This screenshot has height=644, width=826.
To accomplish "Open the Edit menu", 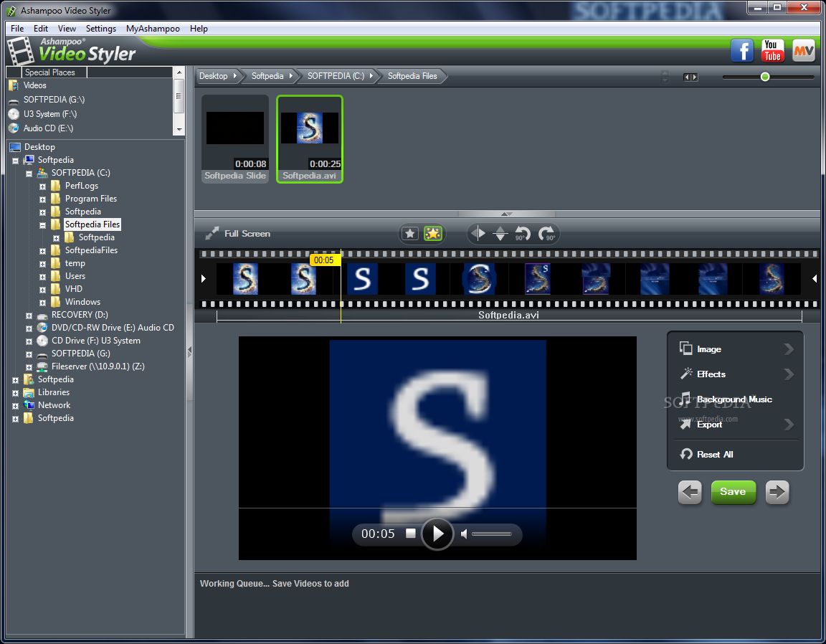I will click(41, 29).
